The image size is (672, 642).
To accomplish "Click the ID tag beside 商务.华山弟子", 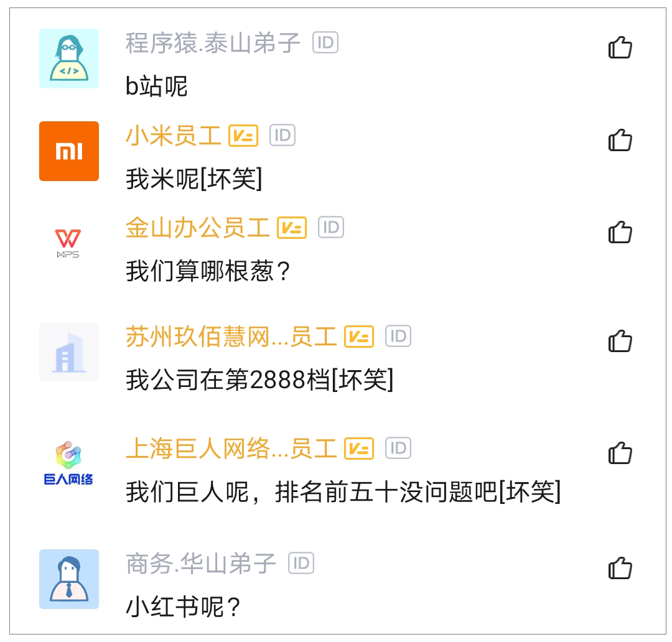I will pos(301,564).
